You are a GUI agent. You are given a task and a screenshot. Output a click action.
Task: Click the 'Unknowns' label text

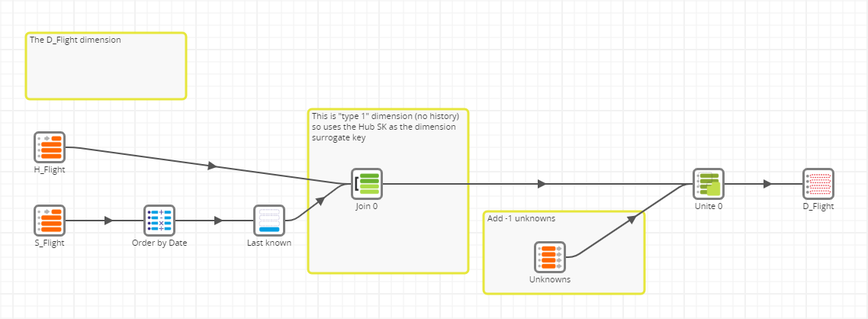point(550,279)
